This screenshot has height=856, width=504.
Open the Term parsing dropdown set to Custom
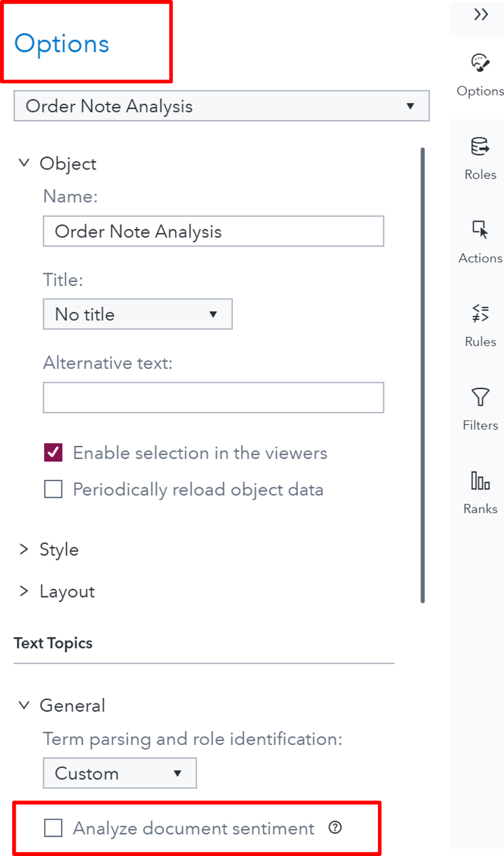click(x=119, y=773)
